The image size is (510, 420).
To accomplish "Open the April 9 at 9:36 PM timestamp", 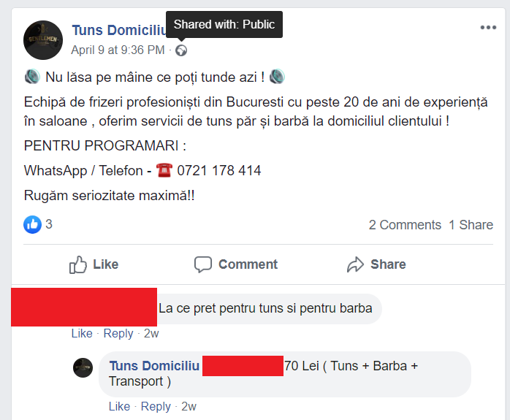I will coord(118,50).
